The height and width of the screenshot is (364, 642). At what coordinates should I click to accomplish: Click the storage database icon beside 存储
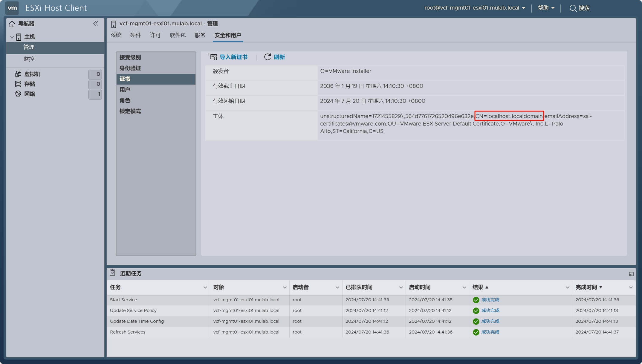(18, 84)
